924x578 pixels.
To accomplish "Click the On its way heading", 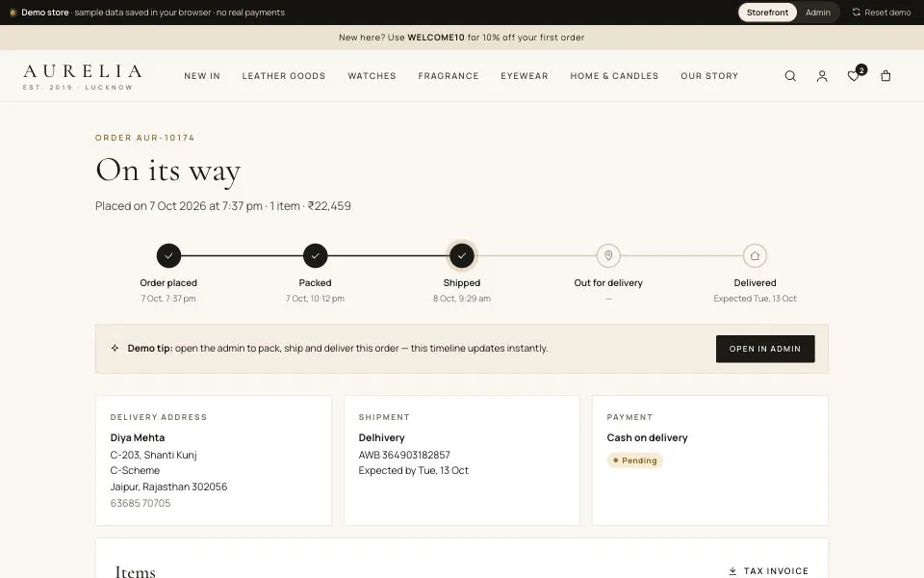I will [x=167, y=171].
